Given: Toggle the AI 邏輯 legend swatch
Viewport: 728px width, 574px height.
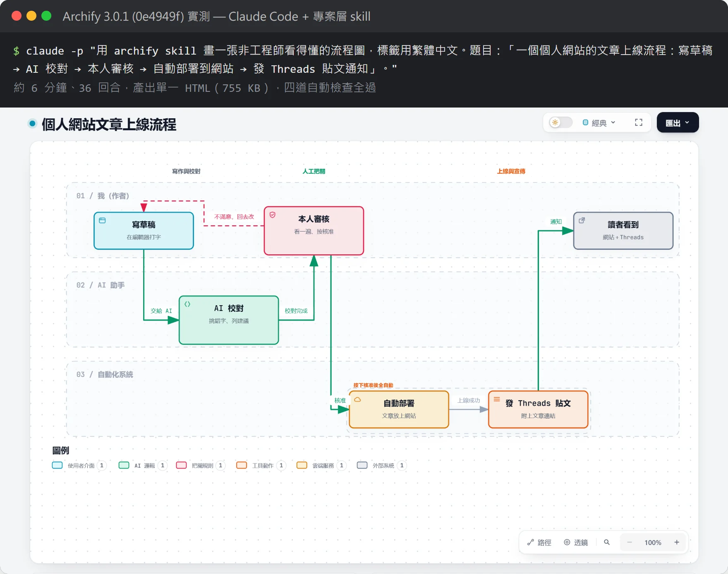Looking at the screenshot, I should pyautogui.click(x=124, y=465).
